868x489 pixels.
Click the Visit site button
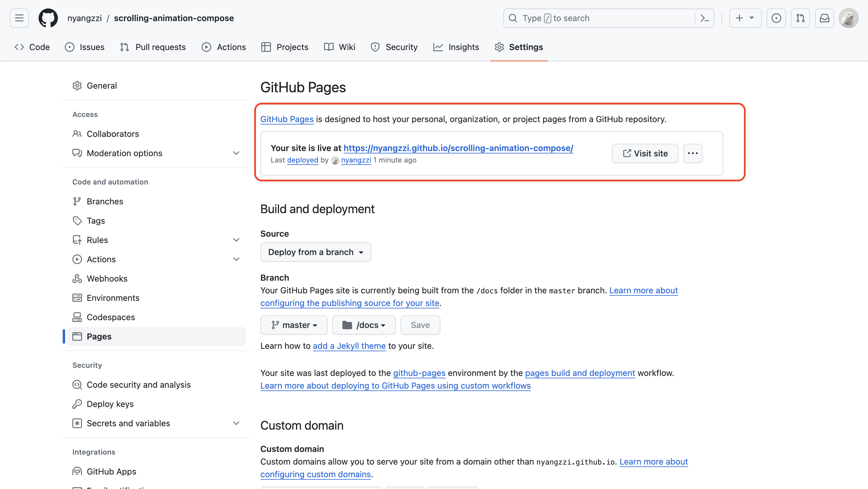click(645, 153)
